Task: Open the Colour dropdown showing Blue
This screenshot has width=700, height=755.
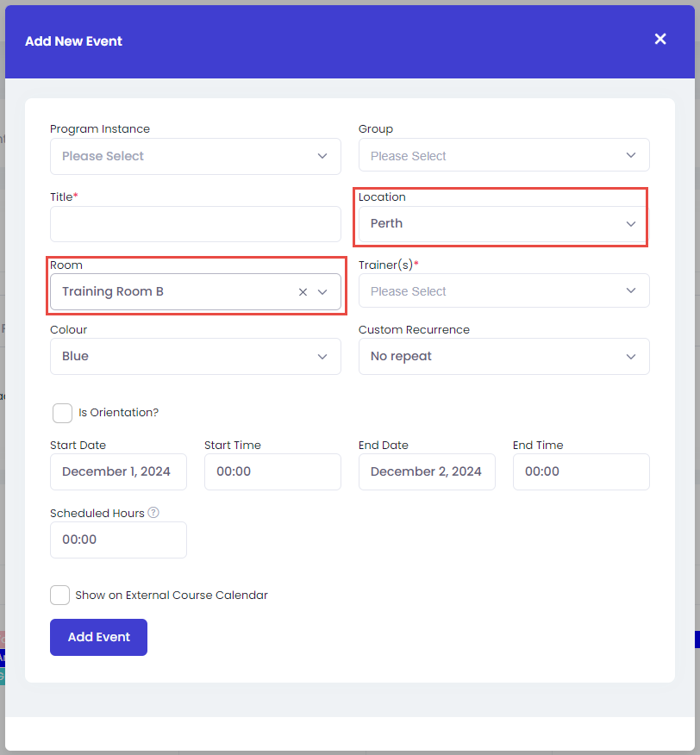Action: (195, 356)
